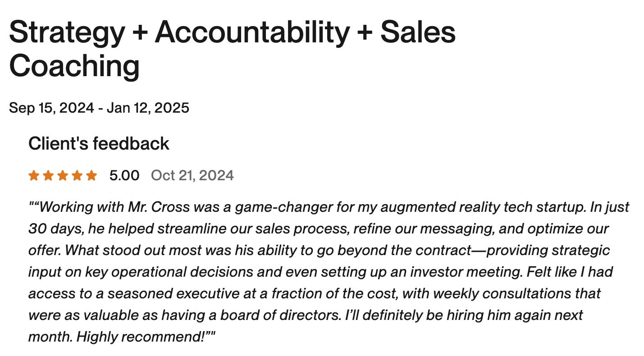Open the Strategy + Accountability job title
This screenshot has width=644, height=356.
[179, 32]
